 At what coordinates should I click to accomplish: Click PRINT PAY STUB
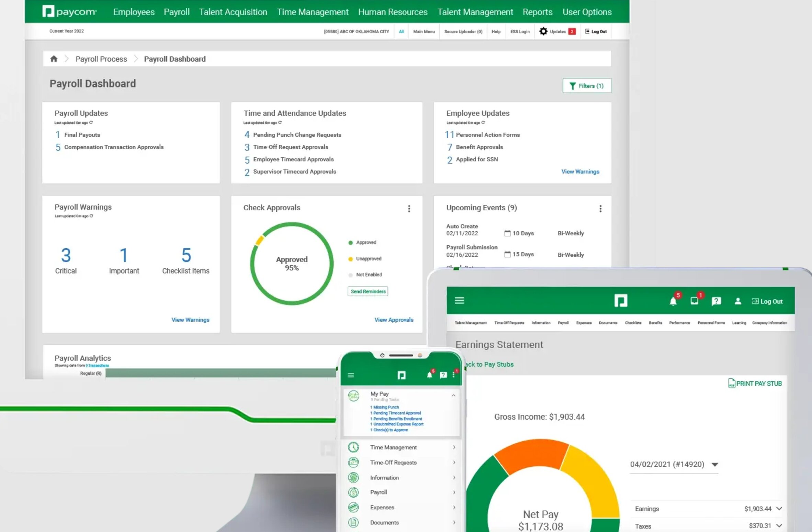[755, 383]
